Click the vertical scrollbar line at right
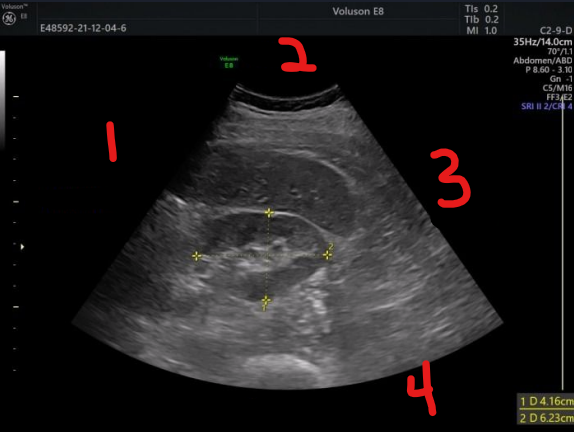Viewport: 574px width, 432px height. (x=563, y=243)
